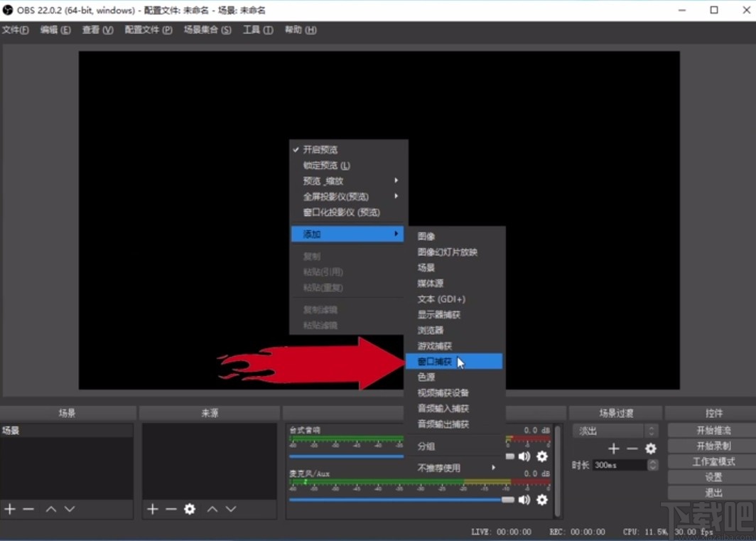Screen dimensions: 756x541
Task: Select 场景 item in scenes list
Action: 67,431
